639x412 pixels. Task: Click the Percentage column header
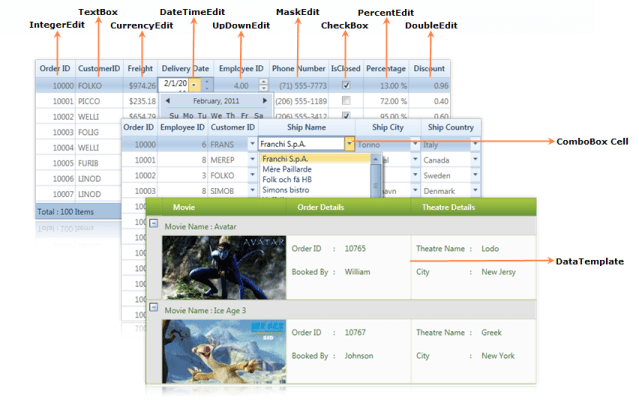click(386, 68)
